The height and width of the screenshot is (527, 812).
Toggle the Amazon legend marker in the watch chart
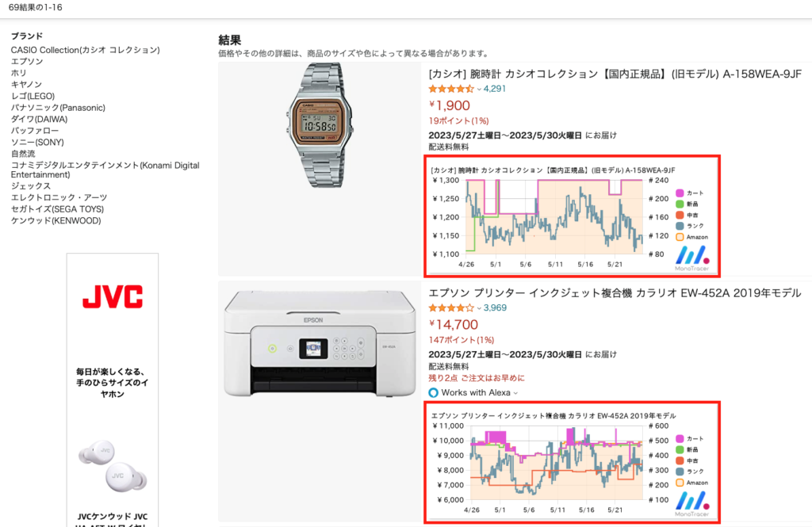point(680,237)
